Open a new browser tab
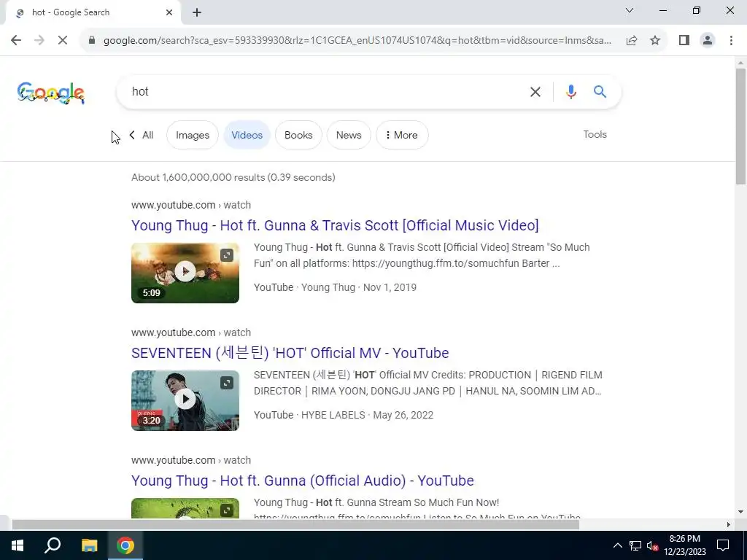 pyautogui.click(x=197, y=13)
